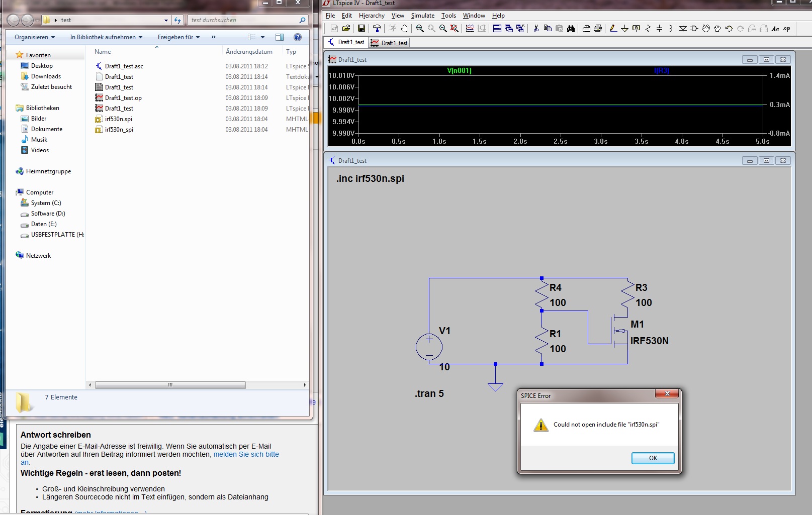Place a Ground symbol tool
This screenshot has height=515, width=812.
(x=624, y=29)
